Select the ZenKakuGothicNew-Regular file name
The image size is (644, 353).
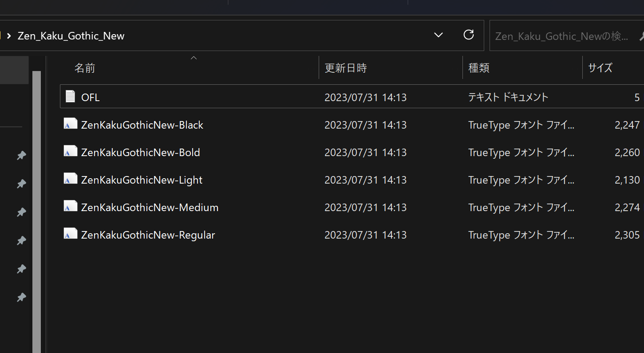tap(148, 235)
